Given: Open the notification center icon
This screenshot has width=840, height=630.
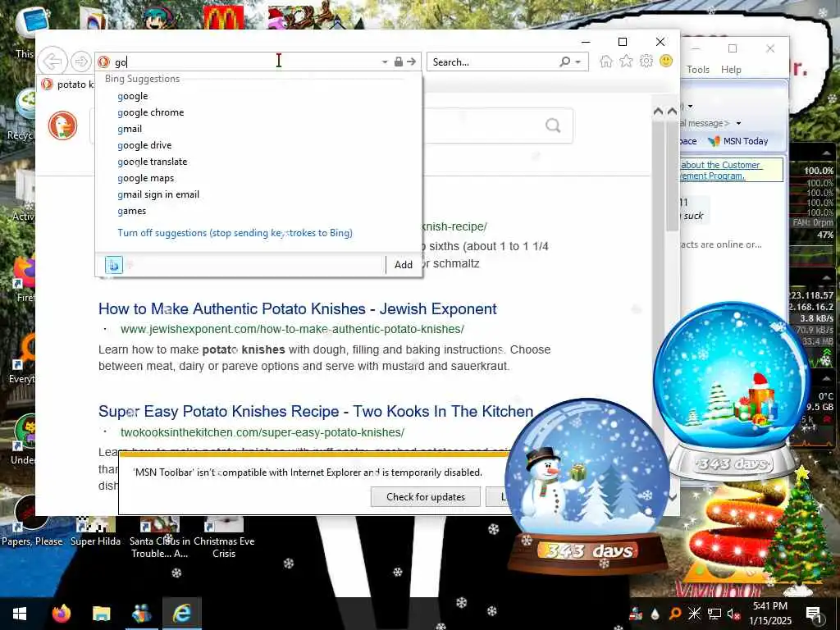Looking at the screenshot, I should pyautogui.click(x=815, y=614).
